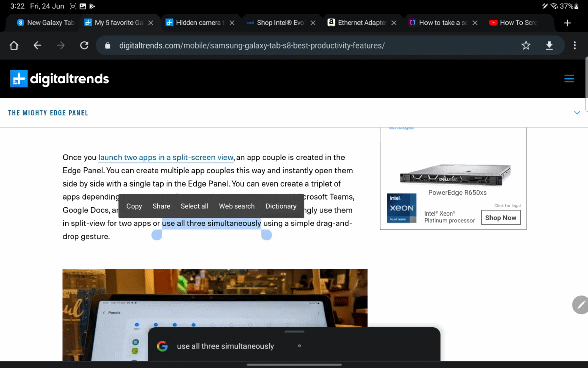588x368 pixels.
Task: Expand The Mighty Edge Panel chevron
Action: (577, 113)
